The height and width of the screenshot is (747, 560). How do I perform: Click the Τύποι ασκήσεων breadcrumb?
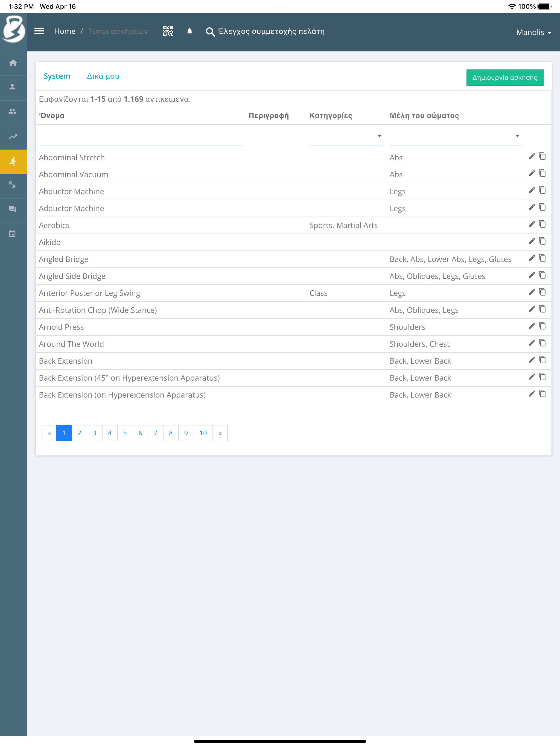118,31
